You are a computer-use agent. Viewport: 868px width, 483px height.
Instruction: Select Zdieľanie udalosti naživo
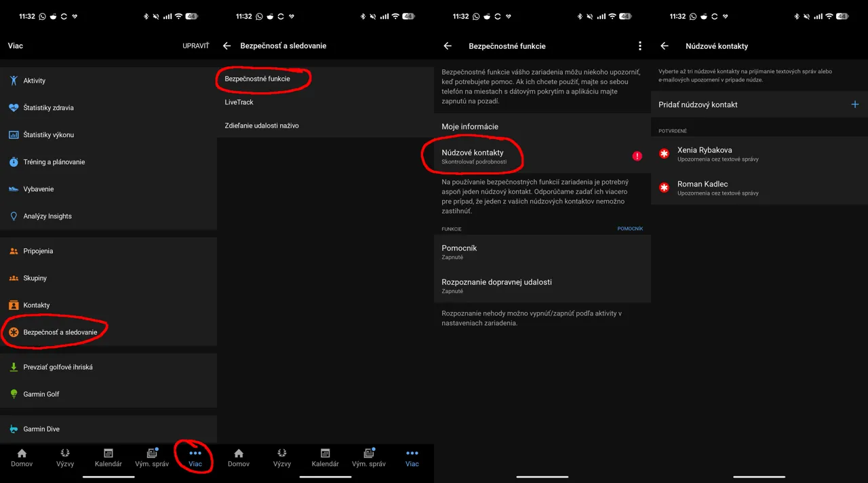[262, 125]
